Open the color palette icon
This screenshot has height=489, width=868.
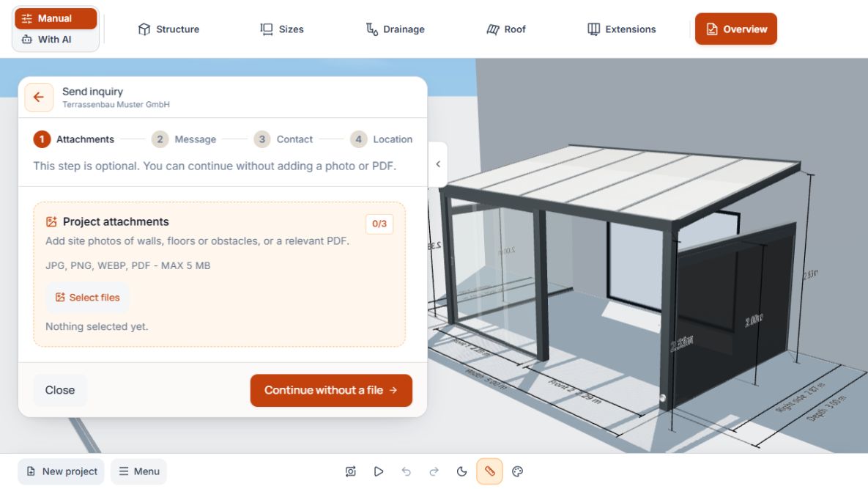point(518,472)
